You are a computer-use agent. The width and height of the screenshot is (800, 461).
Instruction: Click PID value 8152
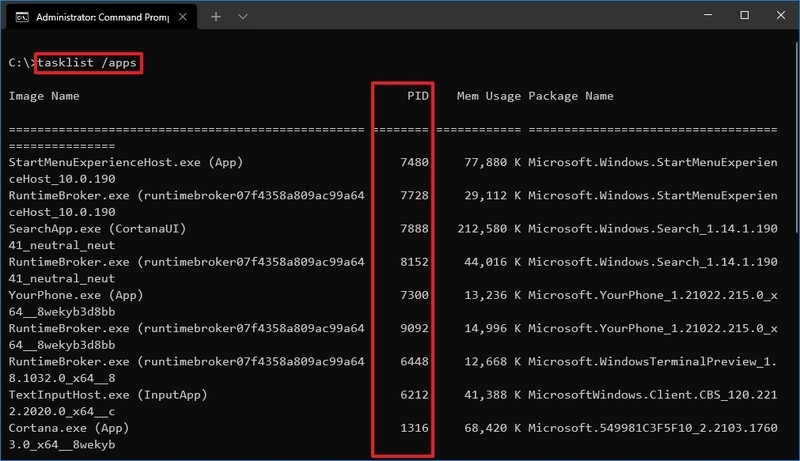click(x=414, y=262)
